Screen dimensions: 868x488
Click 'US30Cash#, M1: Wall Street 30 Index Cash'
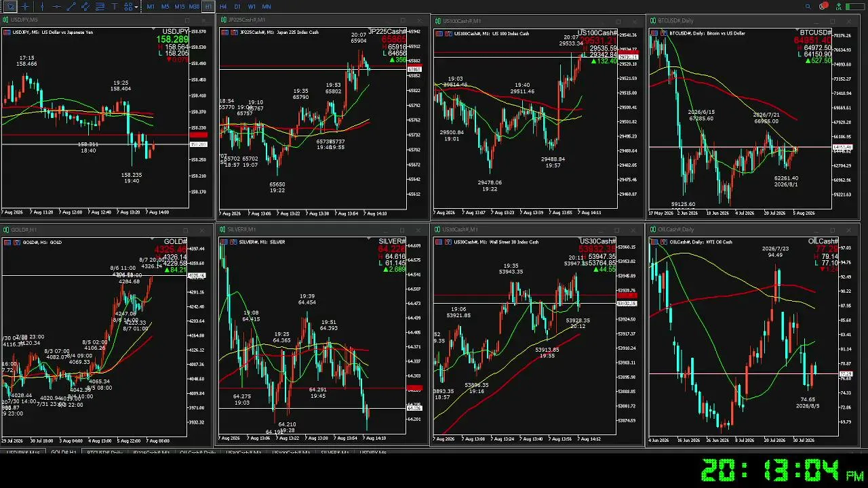[496, 242]
